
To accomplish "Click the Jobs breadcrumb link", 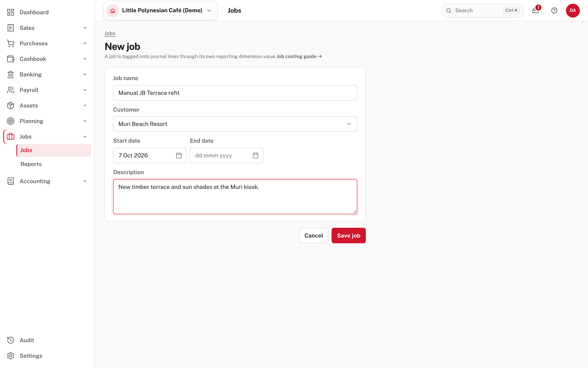I will click(110, 33).
